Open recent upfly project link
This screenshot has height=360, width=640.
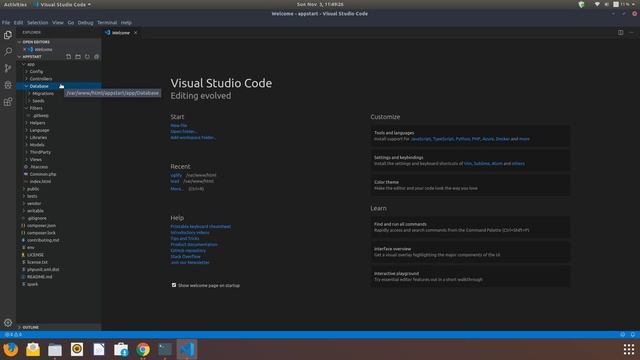pos(176,175)
